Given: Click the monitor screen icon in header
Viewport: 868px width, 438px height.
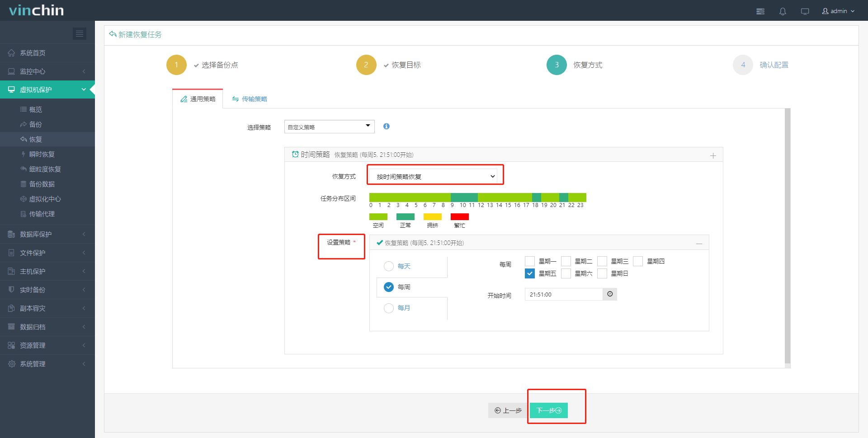Looking at the screenshot, I should click(x=805, y=11).
